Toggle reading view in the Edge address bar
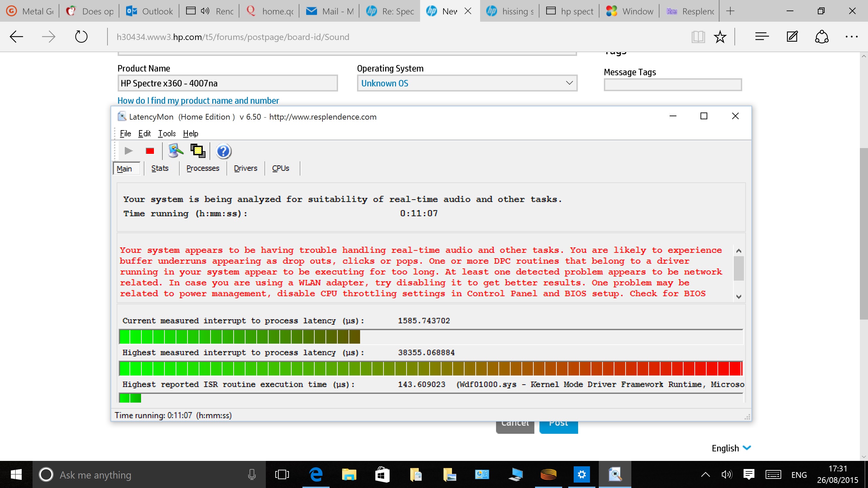The height and width of the screenshot is (488, 868). (698, 37)
